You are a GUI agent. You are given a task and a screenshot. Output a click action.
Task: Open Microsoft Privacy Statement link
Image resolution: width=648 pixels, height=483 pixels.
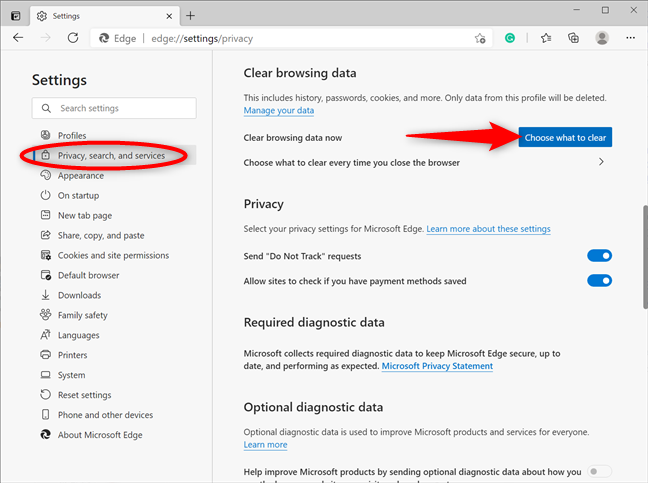tap(437, 366)
